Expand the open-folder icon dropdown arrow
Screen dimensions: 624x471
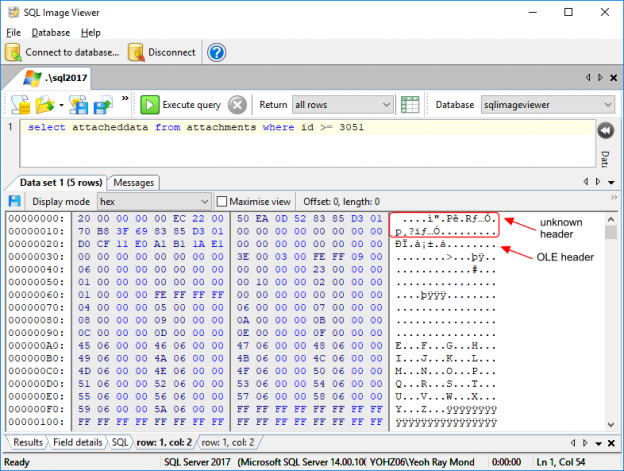61,105
